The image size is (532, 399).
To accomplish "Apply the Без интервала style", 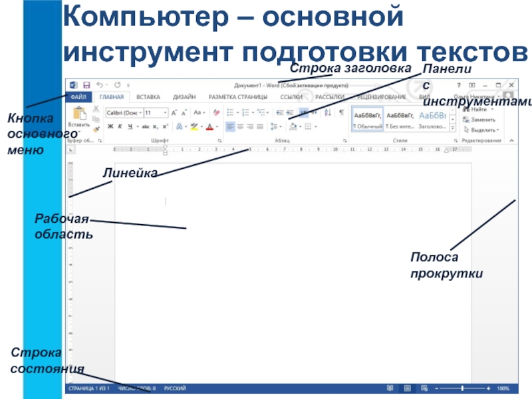I will pyautogui.click(x=400, y=120).
